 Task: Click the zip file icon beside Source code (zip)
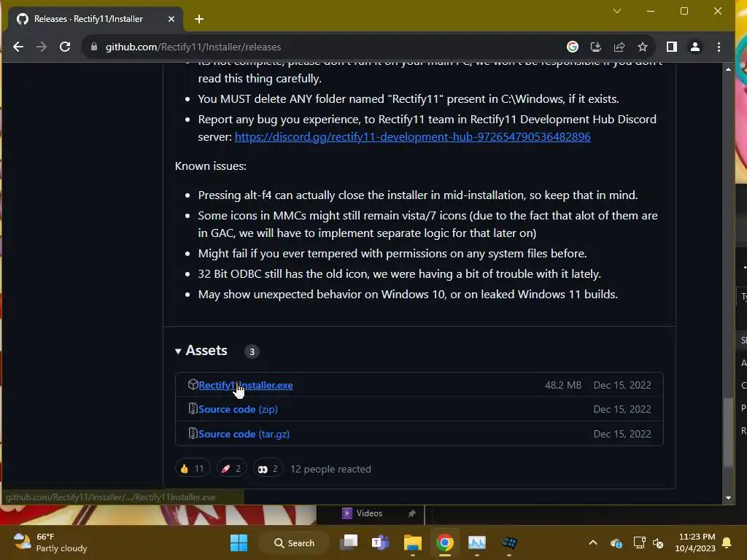193,408
